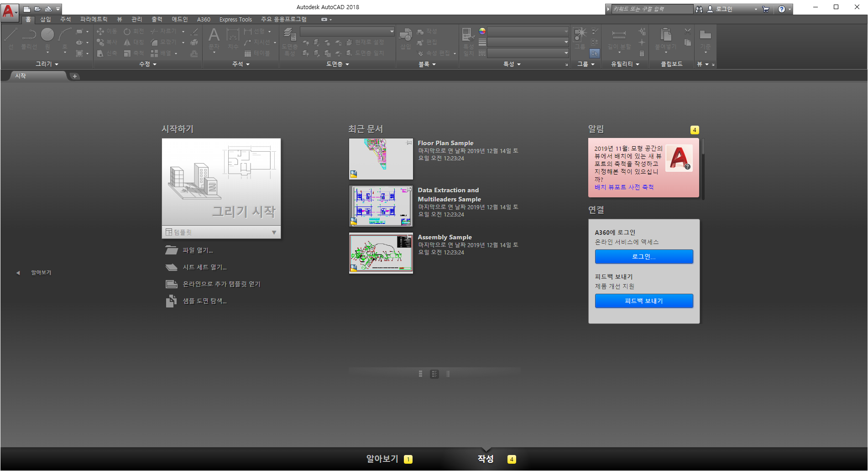Switch to the 관리 ribbon tab
This screenshot has height=471, width=868.
pos(137,19)
